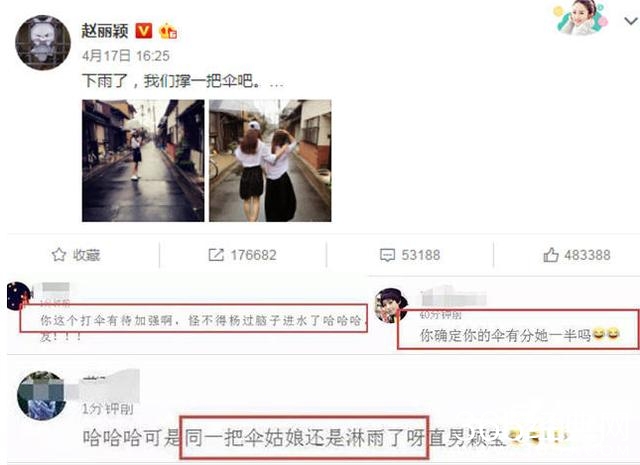The image size is (640, 465).
Task: Click the cartoon girl sticker at top right
Action: pyautogui.click(x=580, y=17)
